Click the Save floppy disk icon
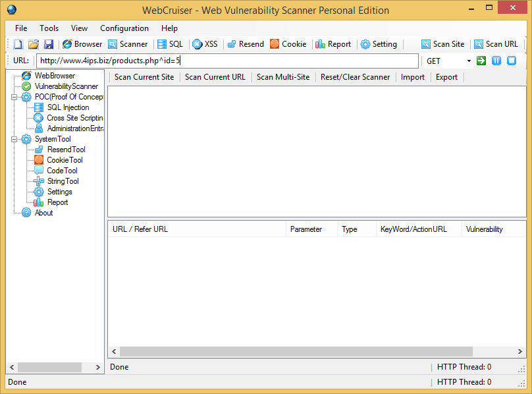Screen dimensions: 532x394 click(49, 44)
